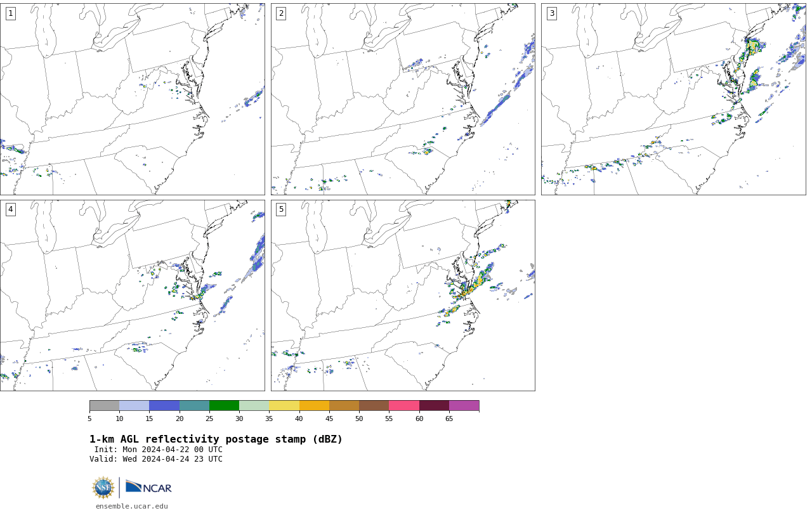Click the Valid: Wed 2024-04-24 23 UTC text
This screenshot has width=812, height=513.
click(x=156, y=459)
